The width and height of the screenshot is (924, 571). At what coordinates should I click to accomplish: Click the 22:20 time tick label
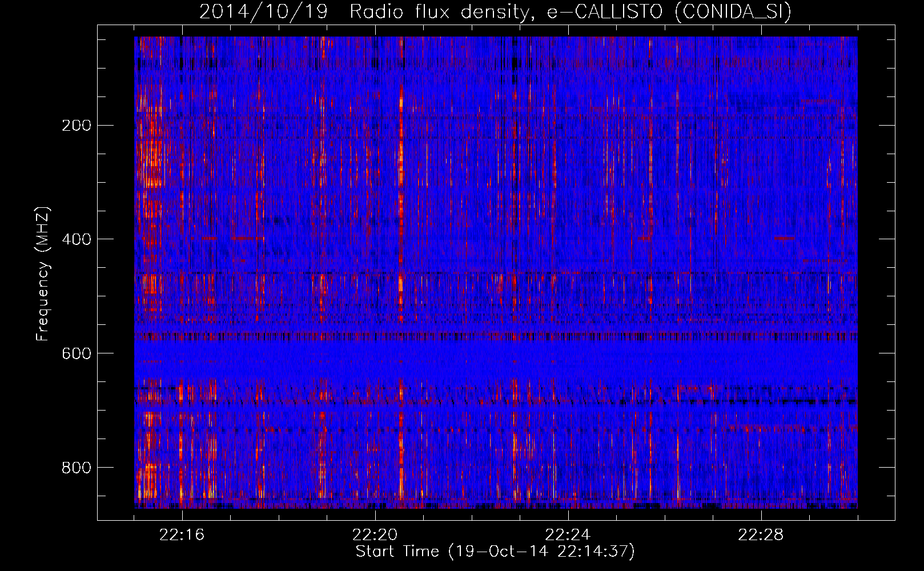click(x=375, y=535)
